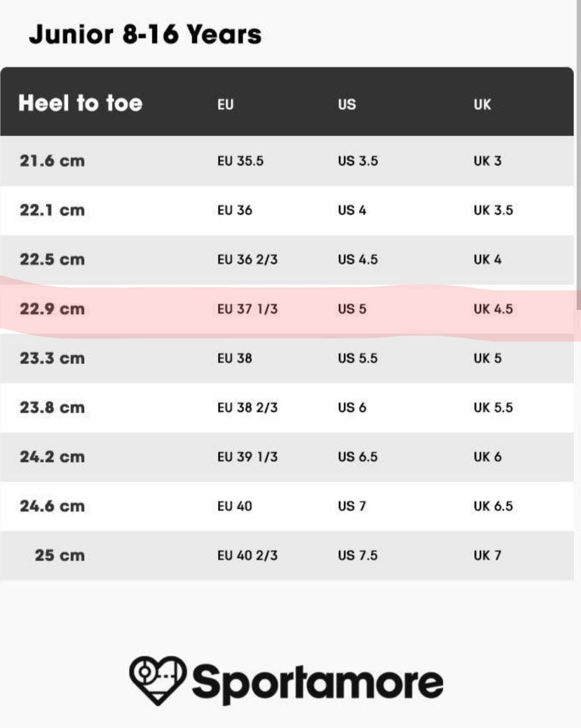Click the US column header
Image resolution: width=581 pixels, height=728 pixels.
point(347,105)
